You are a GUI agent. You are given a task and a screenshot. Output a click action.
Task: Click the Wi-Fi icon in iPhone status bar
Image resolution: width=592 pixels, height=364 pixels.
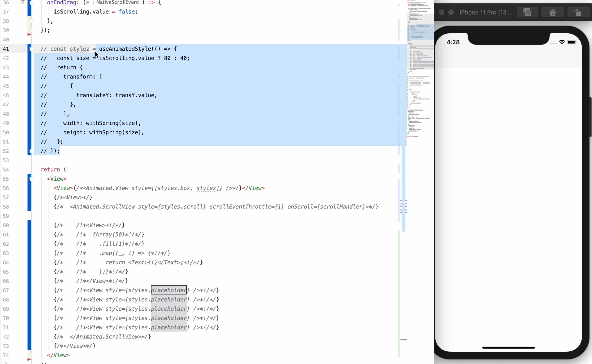pyautogui.click(x=562, y=42)
